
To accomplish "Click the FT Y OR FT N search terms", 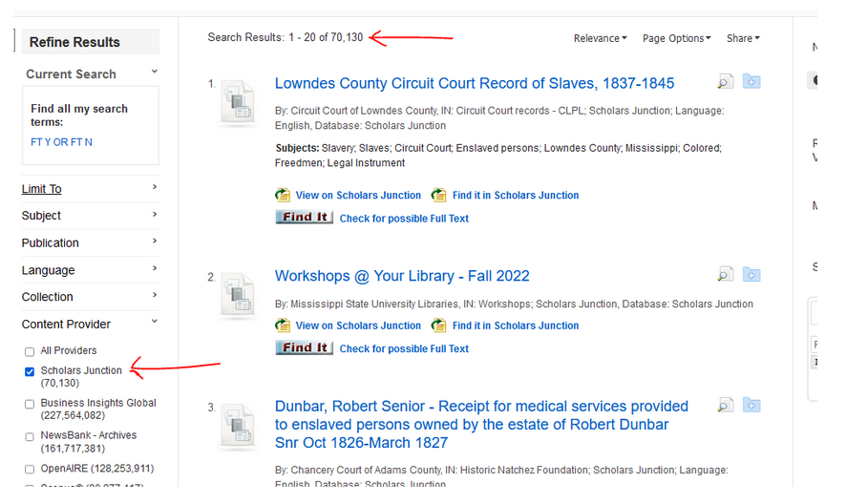I will tap(61, 142).
